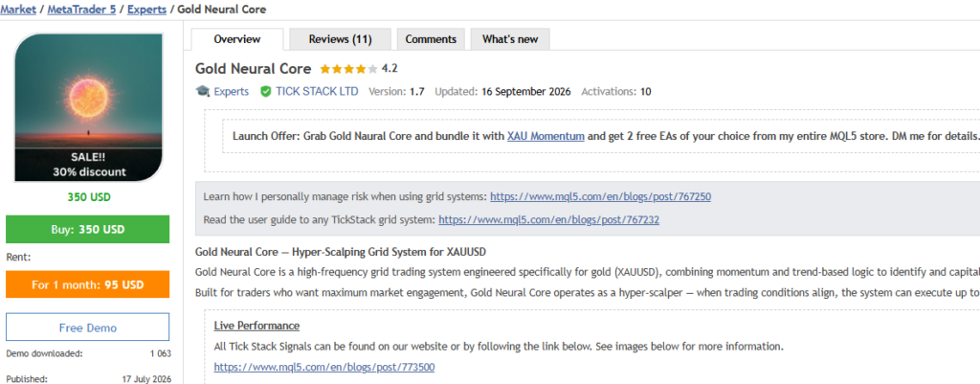980x384 pixels.
Task: Rent for 1 month: 95 USD
Action: click(87, 284)
